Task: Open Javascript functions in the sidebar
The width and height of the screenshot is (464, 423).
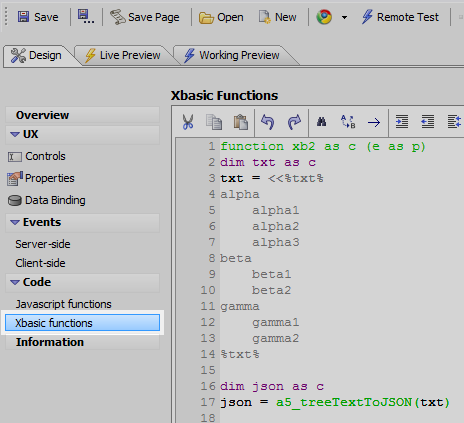Action: pos(63,304)
